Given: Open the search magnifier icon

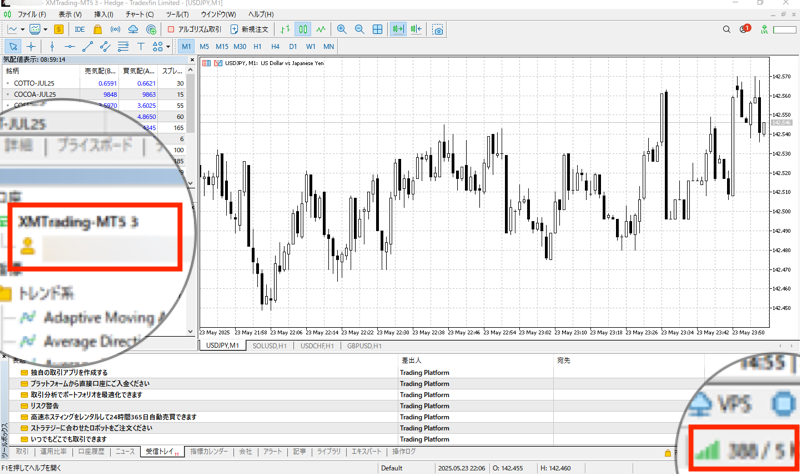Looking at the screenshot, I should point(727,30).
